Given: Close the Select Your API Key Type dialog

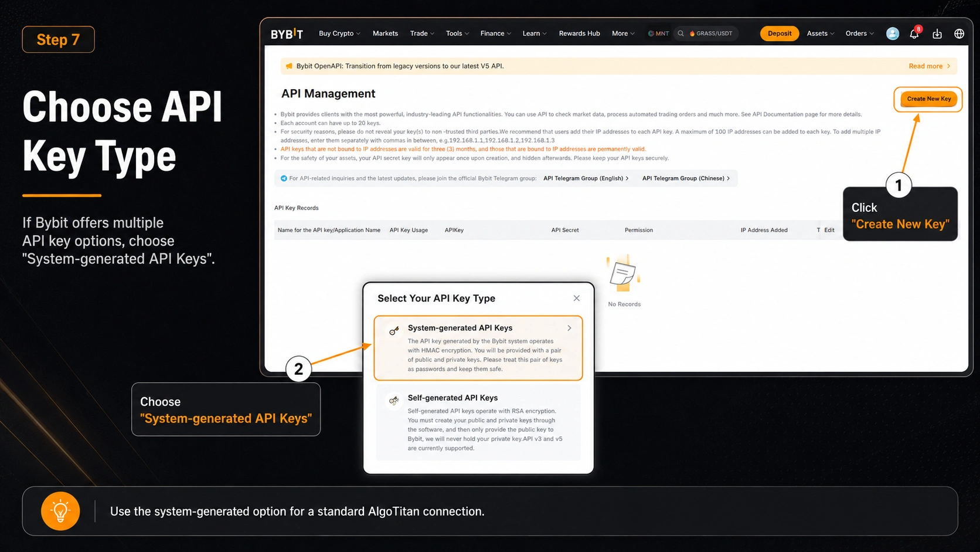Looking at the screenshot, I should point(577,298).
